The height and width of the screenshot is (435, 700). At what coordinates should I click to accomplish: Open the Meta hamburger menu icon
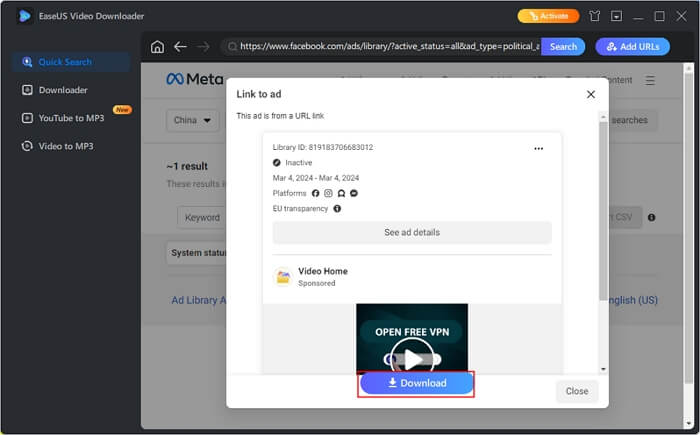[651, 80]
